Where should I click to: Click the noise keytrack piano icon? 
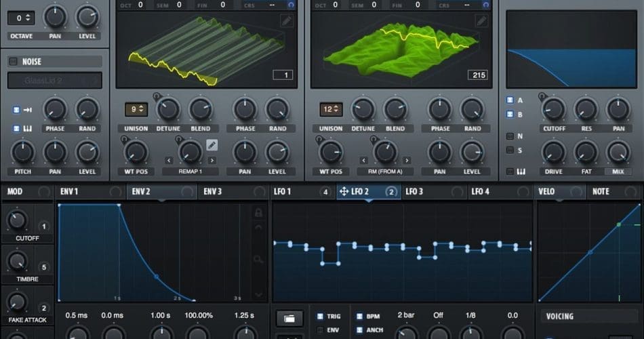[x=28, y=129]
